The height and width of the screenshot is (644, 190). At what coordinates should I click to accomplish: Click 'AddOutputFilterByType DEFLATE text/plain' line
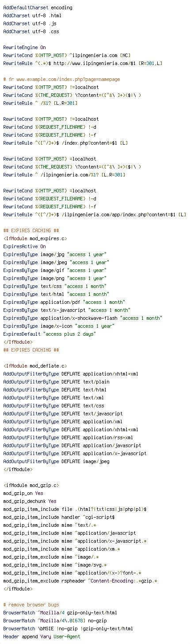point(56,382)
